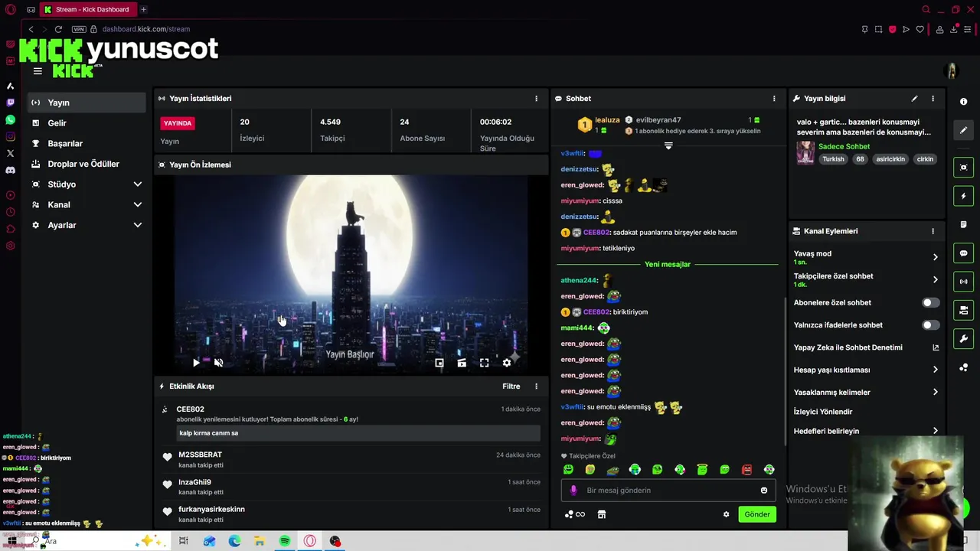Open the stream preview settings gear

click(x=507, y=363)
